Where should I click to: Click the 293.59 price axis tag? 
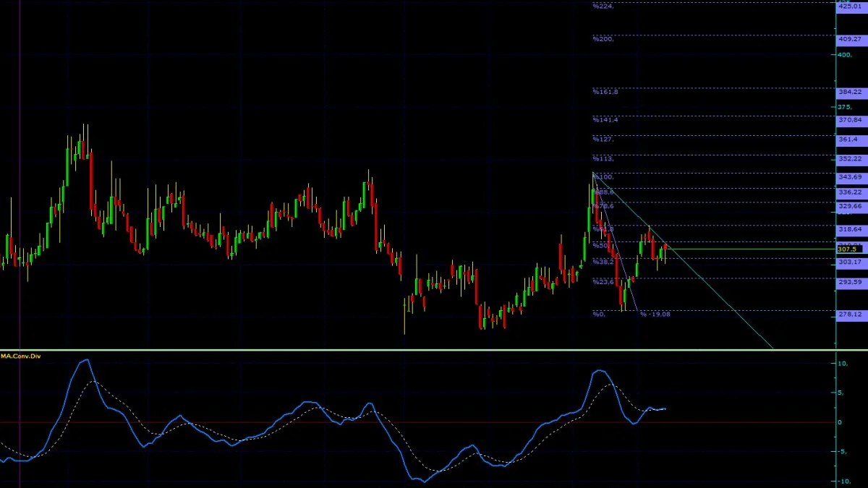click(851, 281)
